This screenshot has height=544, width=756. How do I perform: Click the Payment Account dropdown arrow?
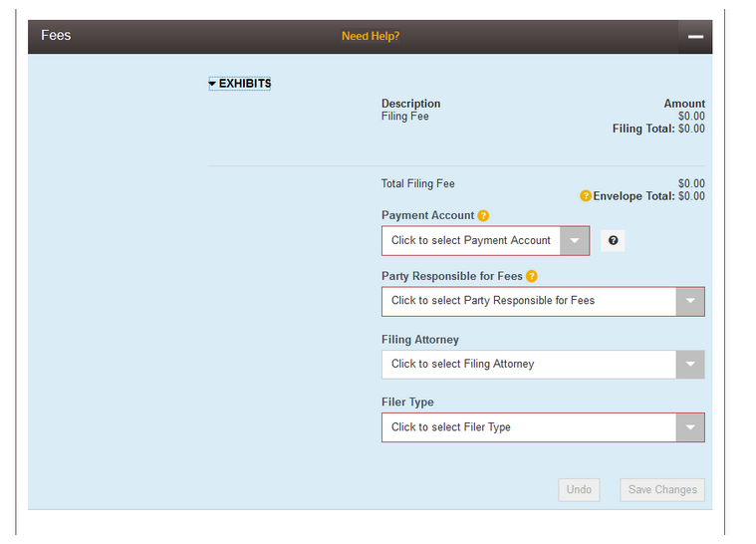(575, 241)
